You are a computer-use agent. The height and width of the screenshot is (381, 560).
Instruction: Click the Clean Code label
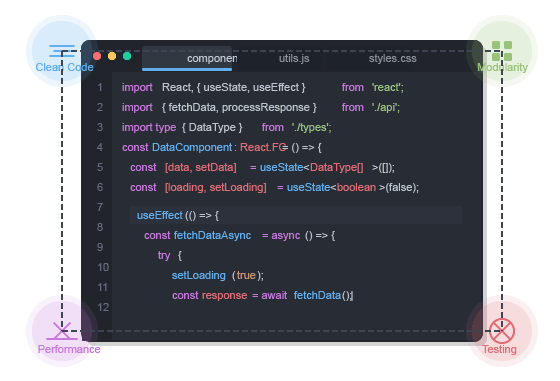tap(64, 67)
